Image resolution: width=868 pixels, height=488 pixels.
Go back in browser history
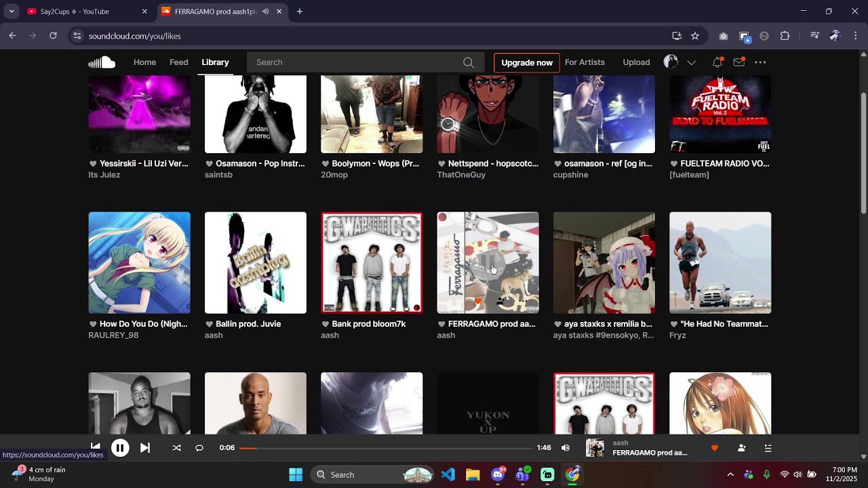tap(13, 36)
